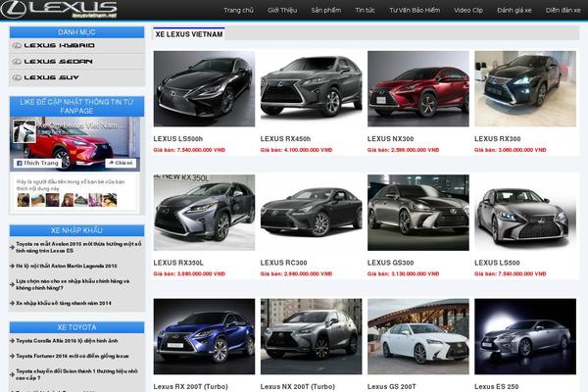Image resolution: width=588 pixels, height=392 pixels.
Task: Open article 'Xe nhập khẩu sẽ tăng nhanh năm 2014'
Action: 64,303
